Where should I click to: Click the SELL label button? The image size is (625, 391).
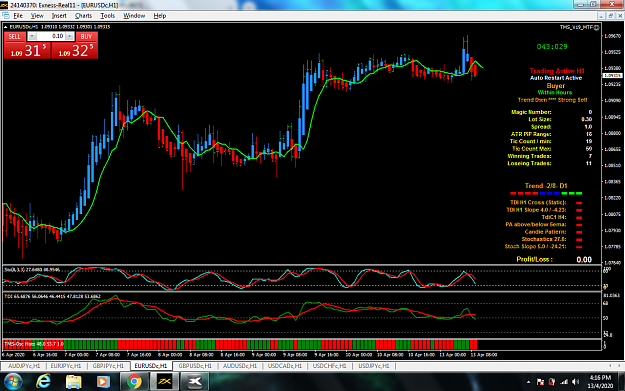point(15,36)
